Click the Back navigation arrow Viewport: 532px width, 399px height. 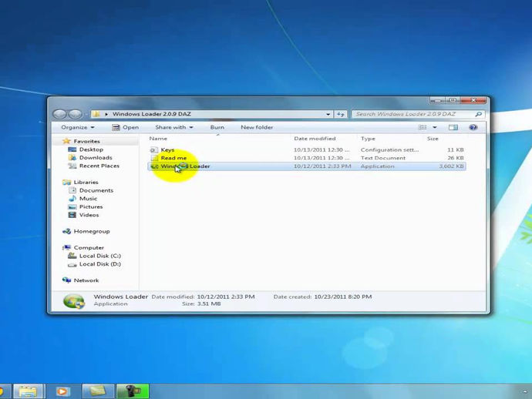pos(59,114)
